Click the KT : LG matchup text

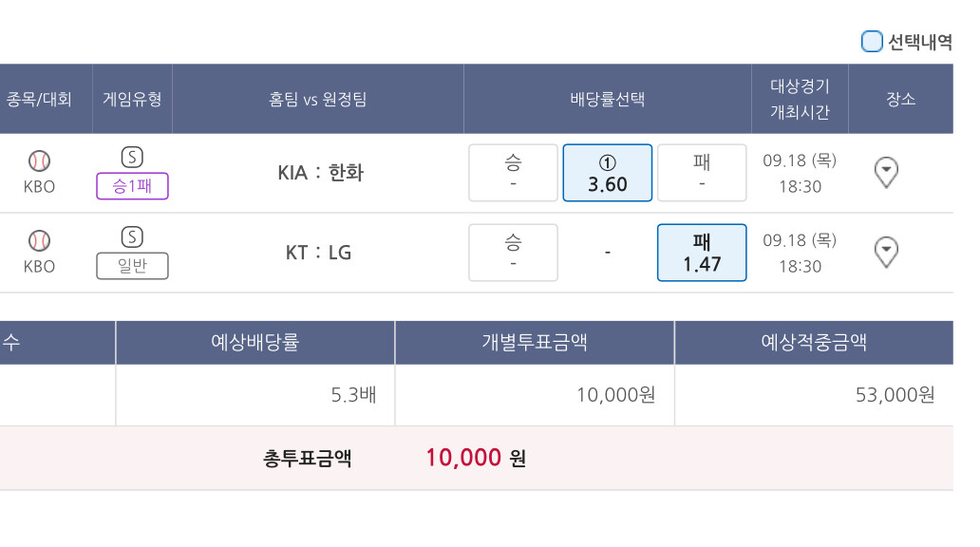318,253
